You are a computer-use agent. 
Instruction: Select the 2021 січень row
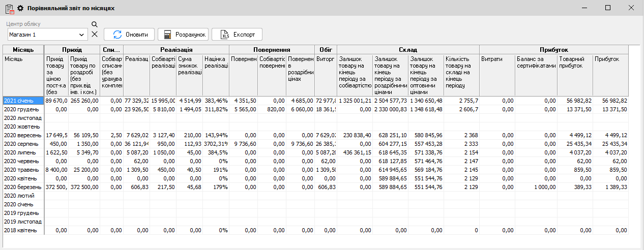pyautogui.click(x=22, y=101)
